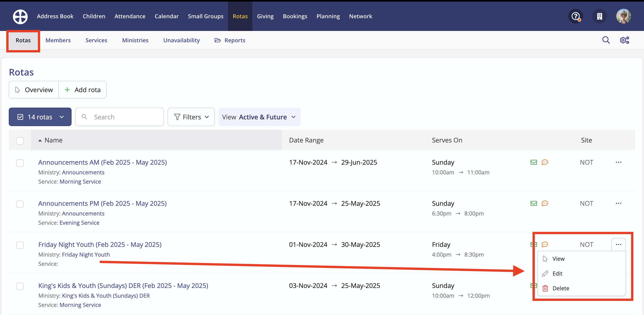Click the building sites icon
Image resolution: width=644 pixels, height=315 pixels.
point(599,17)
